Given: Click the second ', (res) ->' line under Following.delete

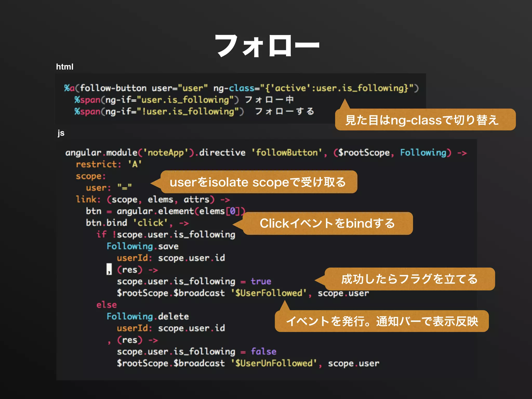Looking at the screenshot, I should [132, 340].
